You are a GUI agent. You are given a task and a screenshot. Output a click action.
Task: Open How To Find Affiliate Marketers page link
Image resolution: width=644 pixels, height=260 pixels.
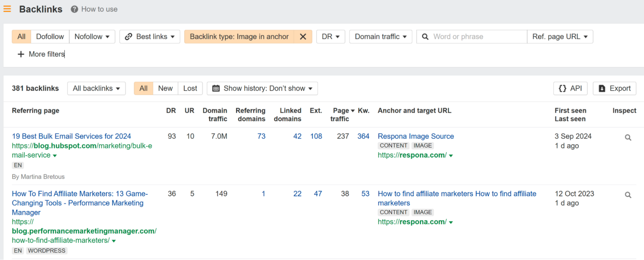80,203
